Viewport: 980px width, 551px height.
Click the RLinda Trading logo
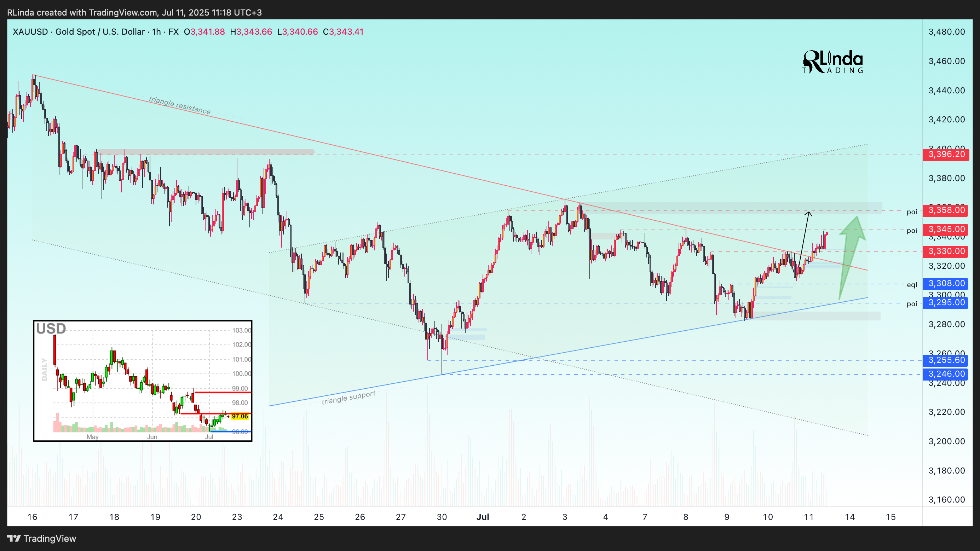[x=833, y=62]
